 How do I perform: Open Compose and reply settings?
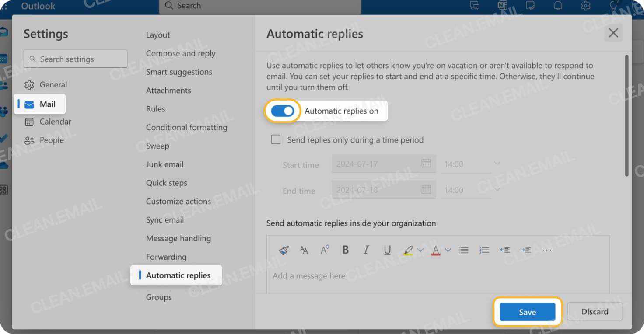181,53
